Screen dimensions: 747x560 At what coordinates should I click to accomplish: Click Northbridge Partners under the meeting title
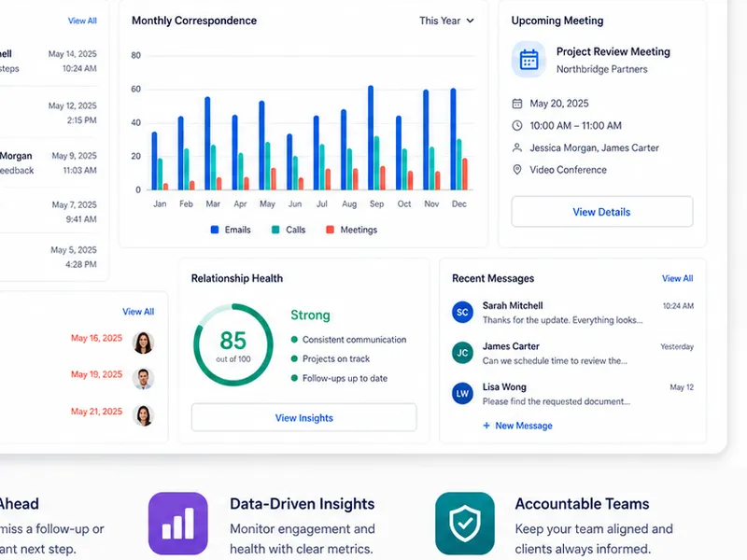[601, 69]
